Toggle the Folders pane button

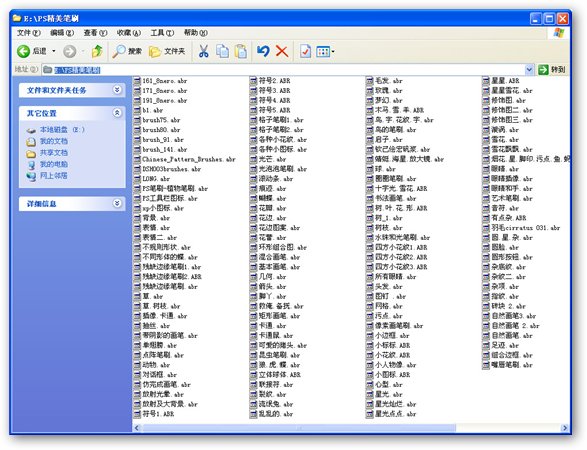[x=167, y=51]
